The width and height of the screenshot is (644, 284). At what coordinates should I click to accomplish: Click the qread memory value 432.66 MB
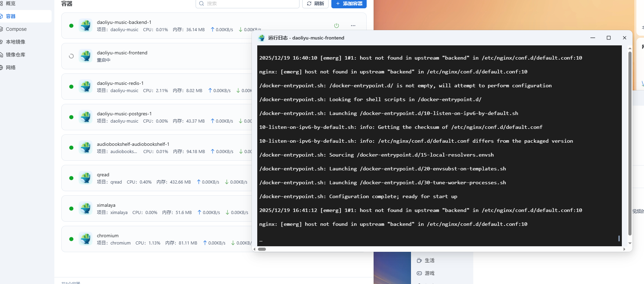[180, 182]
